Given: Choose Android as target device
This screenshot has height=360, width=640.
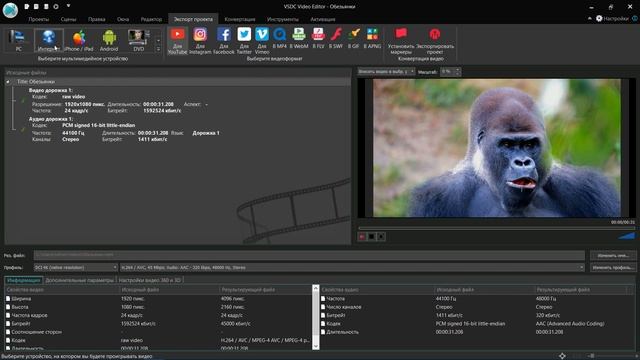Looking at the screenshot, I should [x=109, y=40].
